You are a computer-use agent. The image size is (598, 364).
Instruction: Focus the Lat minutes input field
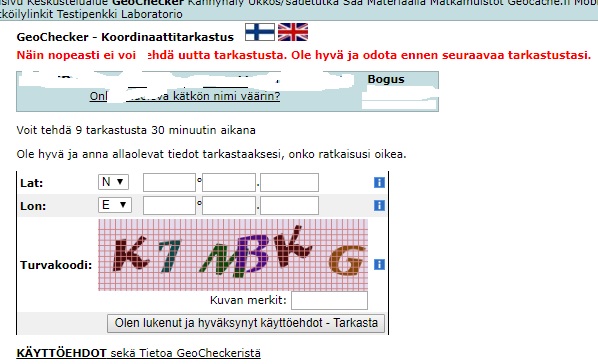[x=229, y=182]
